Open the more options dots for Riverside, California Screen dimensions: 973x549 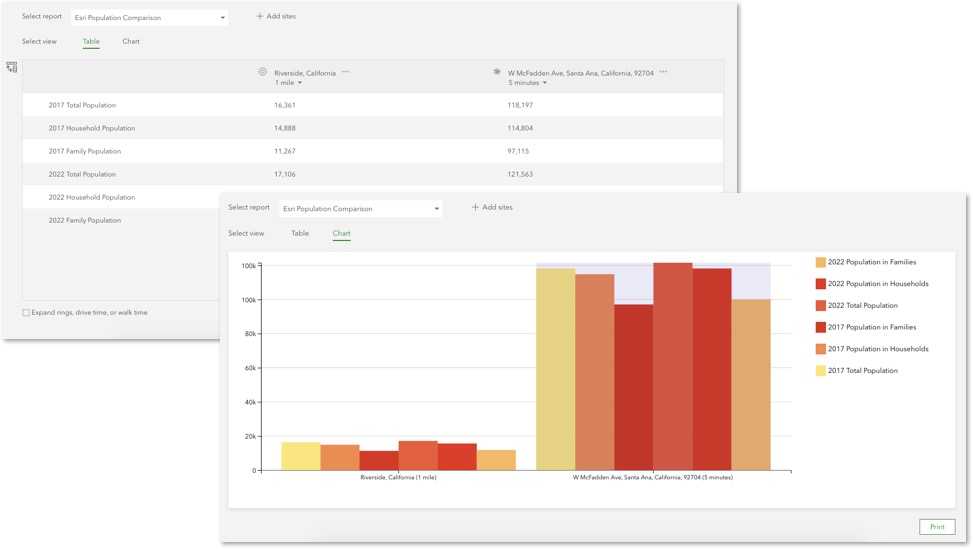(x=346, y=72)
